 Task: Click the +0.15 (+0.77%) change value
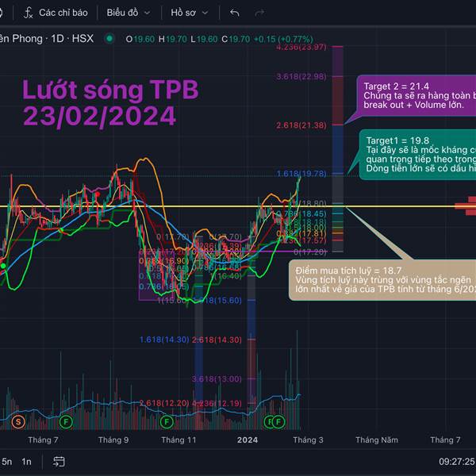[x=283, y=39]
